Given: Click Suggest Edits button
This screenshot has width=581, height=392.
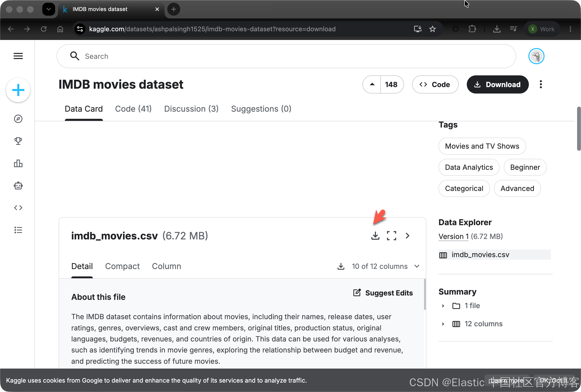Looking at the screenshot, I should [383, 293].
